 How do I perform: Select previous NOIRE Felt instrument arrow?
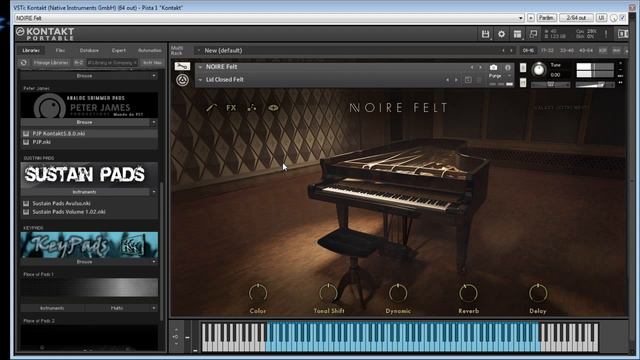pyautogui.click(x=472, y=67)
